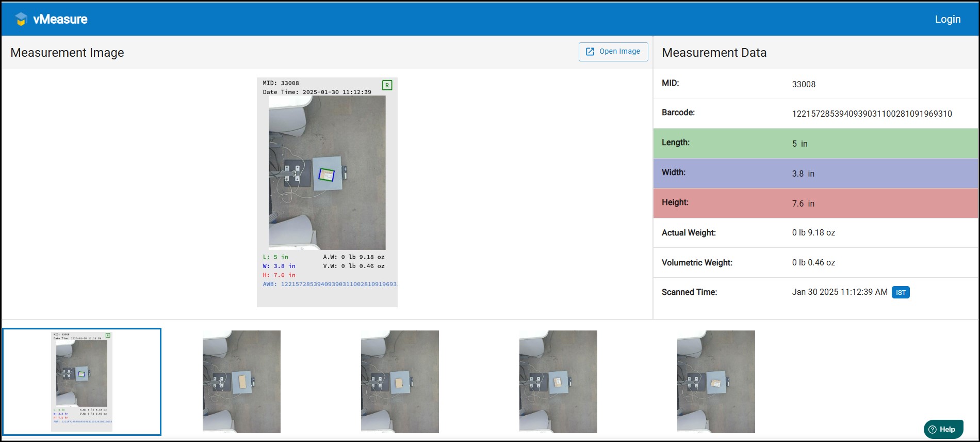Click the Barcode number in Measurement Data

pos(872,114)
